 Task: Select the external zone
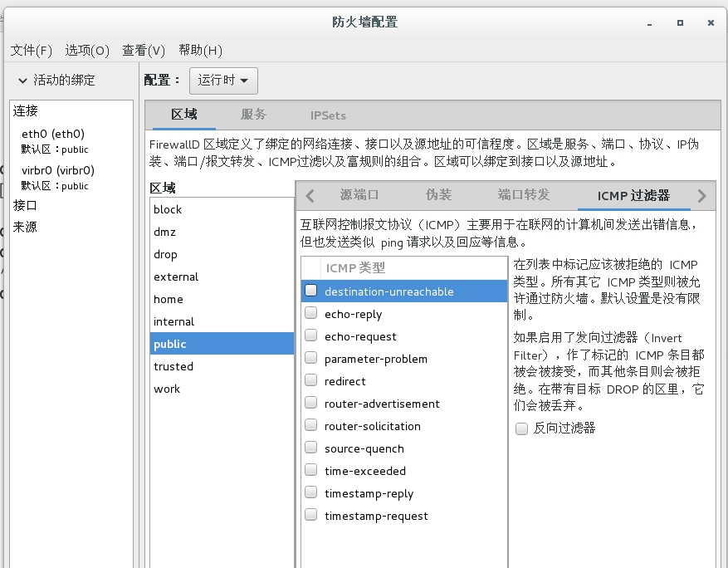pyautogui.click(x=222, y=277)
